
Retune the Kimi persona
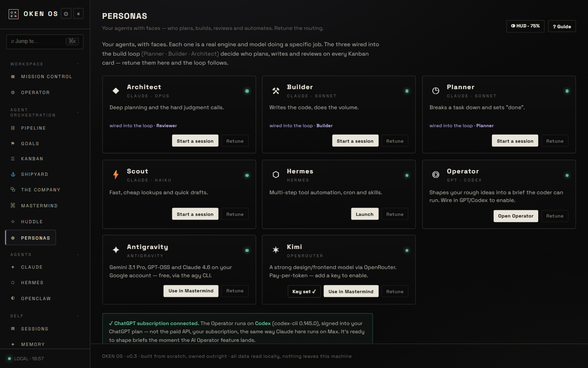(x=395, y=291)
